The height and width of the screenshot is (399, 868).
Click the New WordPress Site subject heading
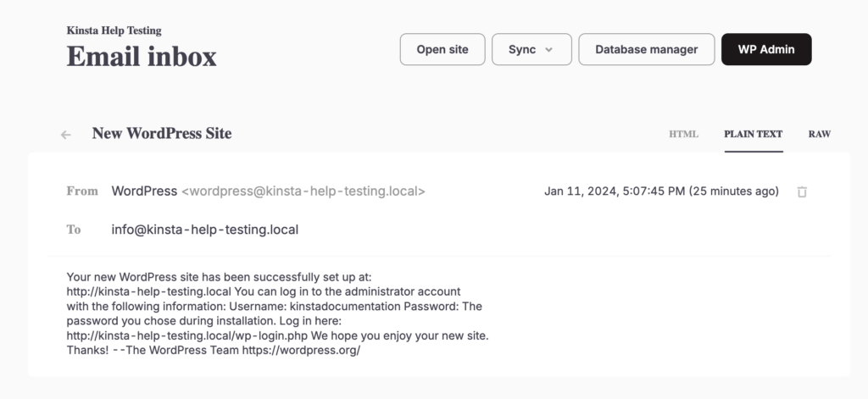(x=161, y=133)
